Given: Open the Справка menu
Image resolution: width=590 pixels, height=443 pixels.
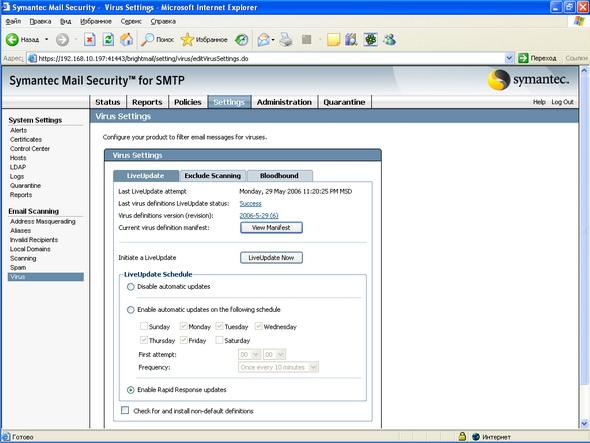Looking at the screenshot, I should pyautogui.click(x=163, y=21).
